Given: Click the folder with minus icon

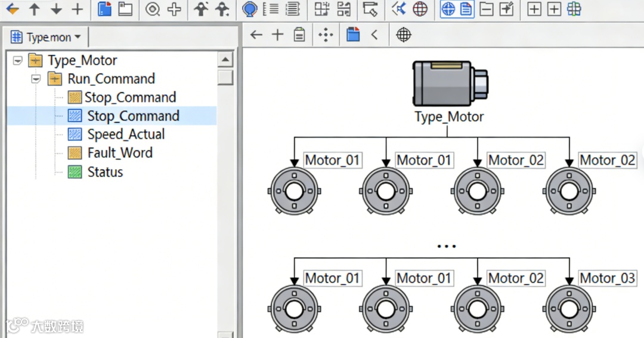Looking at the screenshot, I should coord(487,9).
